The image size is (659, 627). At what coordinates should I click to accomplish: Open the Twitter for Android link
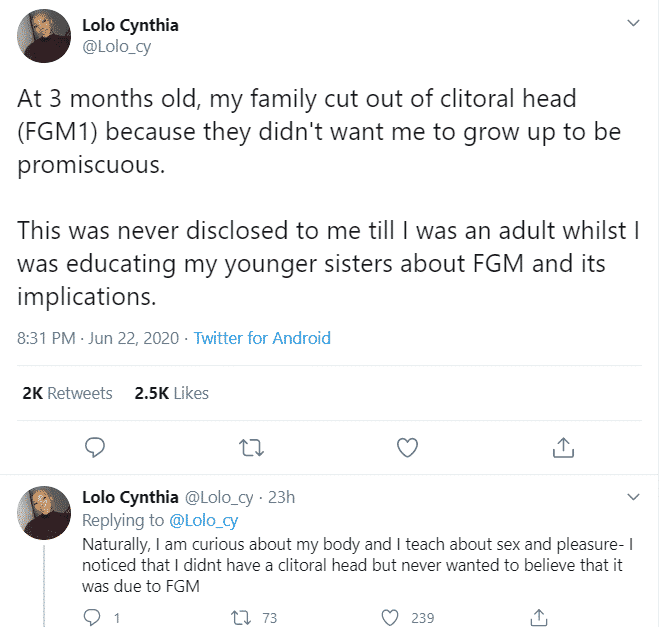click(262, 338)
